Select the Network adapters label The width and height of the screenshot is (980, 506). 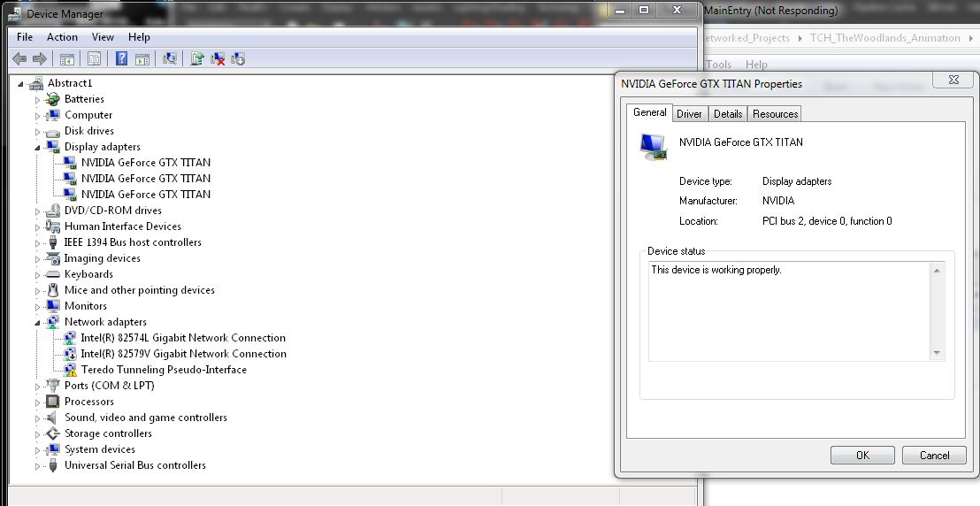(105, 321)
